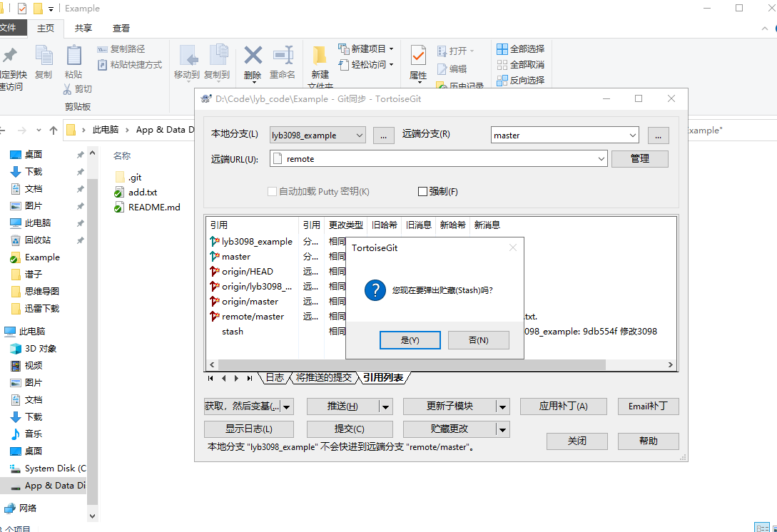Select README.md file in Explorer
The height and width of the screenshot is (532, 777).
(x=147, y=208)
